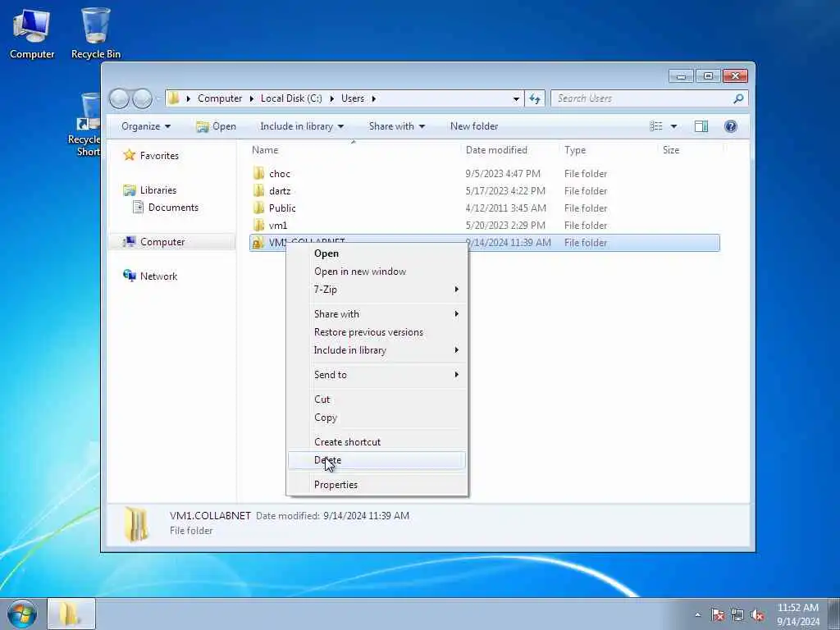Open the Help question mark icon

tap(731, 126)
